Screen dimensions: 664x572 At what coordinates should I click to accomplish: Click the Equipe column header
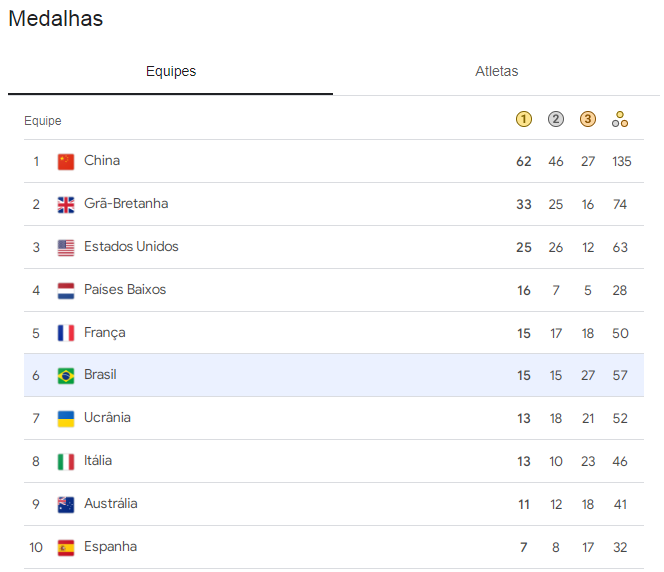click(x=43, y=121)
